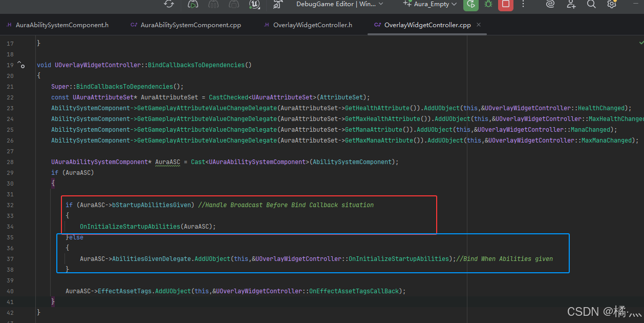
Task: Click void keyword on line 19
Action: coord(44,65)
